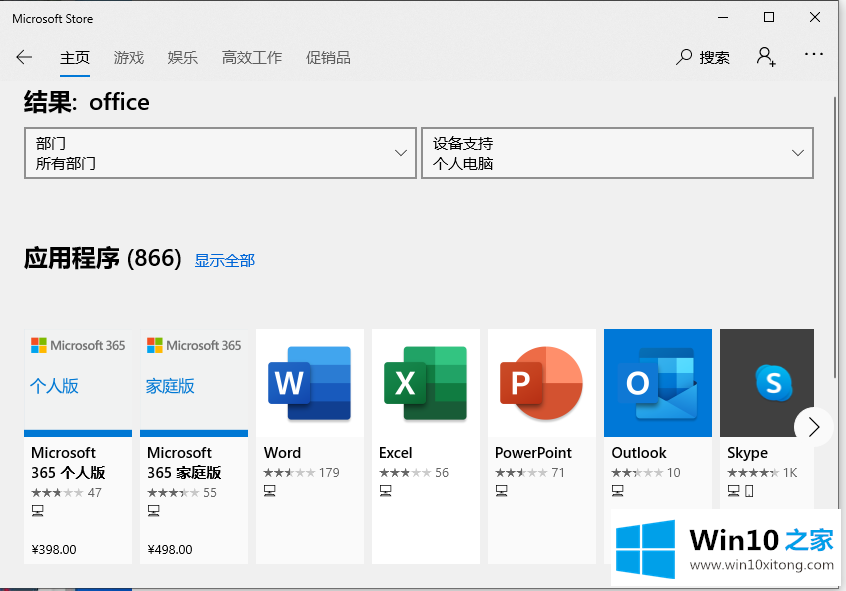Click the PC device icon under Word
The width and height of the screenshot is (846, 591).
click(270, 491)
